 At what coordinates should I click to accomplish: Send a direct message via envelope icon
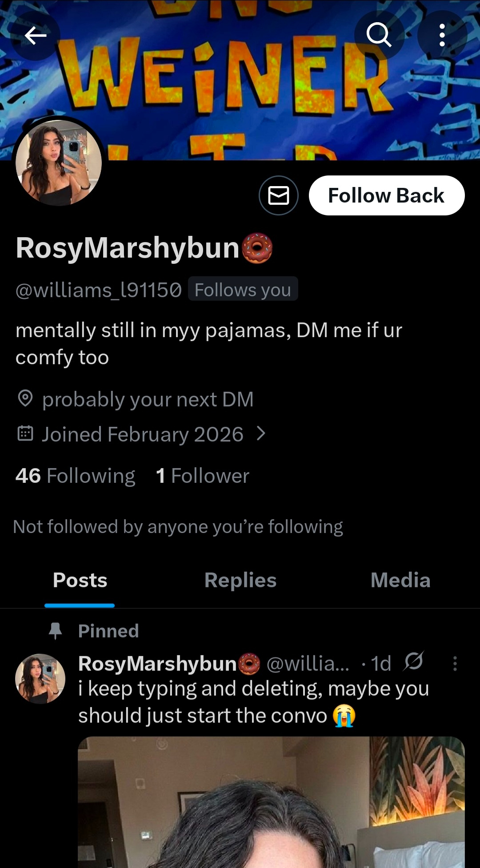tap(279, 195)
